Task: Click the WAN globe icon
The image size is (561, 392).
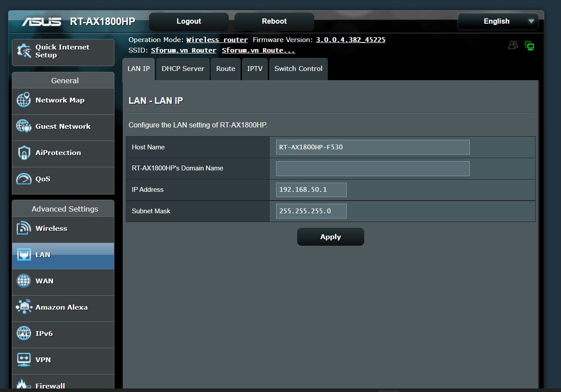Action: click(24, 281)
